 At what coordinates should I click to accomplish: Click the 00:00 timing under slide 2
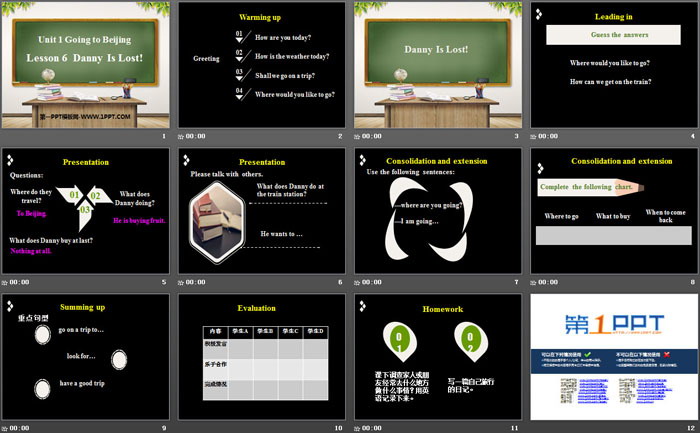click(x=196, y=136)
